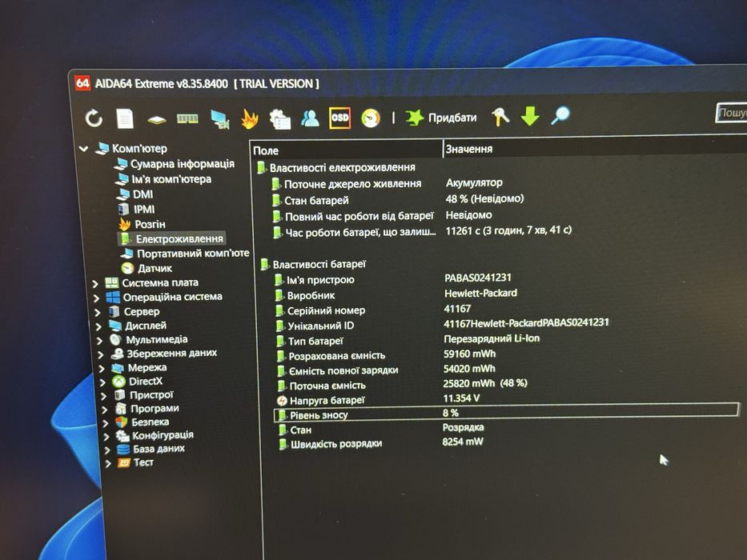Select the Рівень зносу row
The image size is (747, 560).
point(507,414)
